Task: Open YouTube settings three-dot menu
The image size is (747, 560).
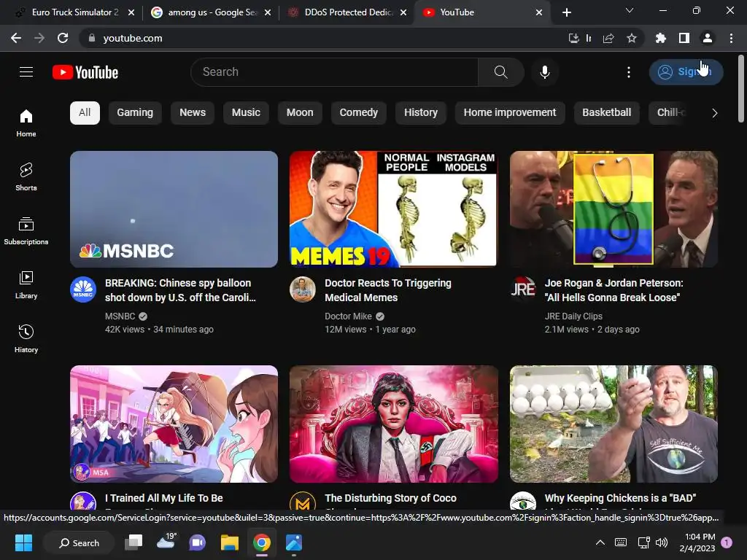Action: (629, 72)
